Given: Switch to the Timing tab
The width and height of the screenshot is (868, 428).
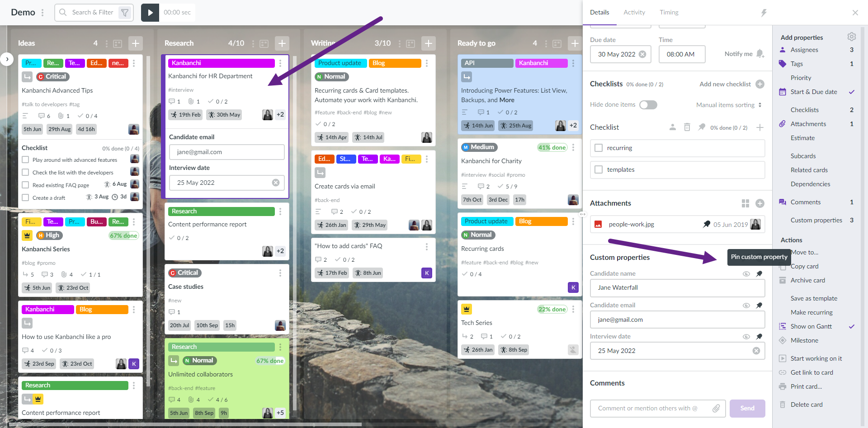Looking at the screenshot, I should [x=669, y=13].
